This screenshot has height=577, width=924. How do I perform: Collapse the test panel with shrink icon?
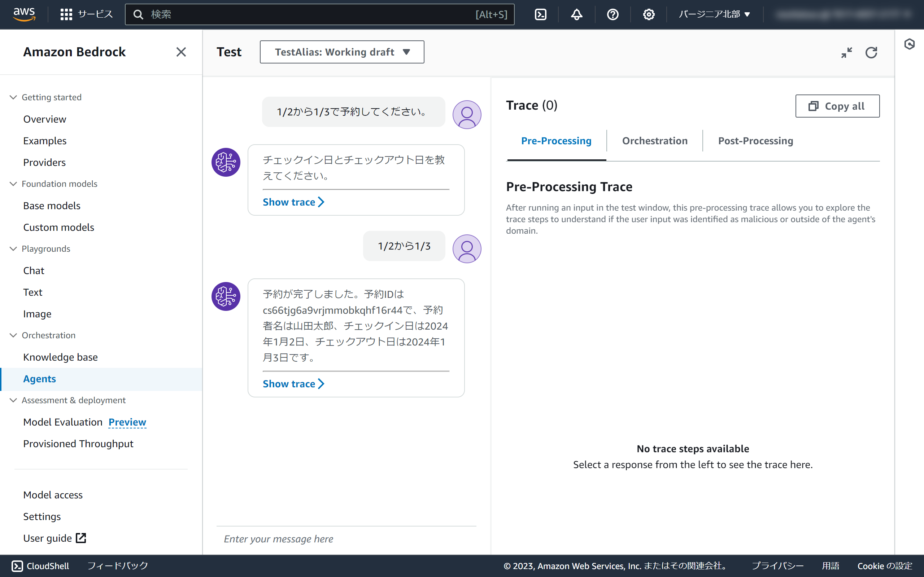tap(846, 52)
